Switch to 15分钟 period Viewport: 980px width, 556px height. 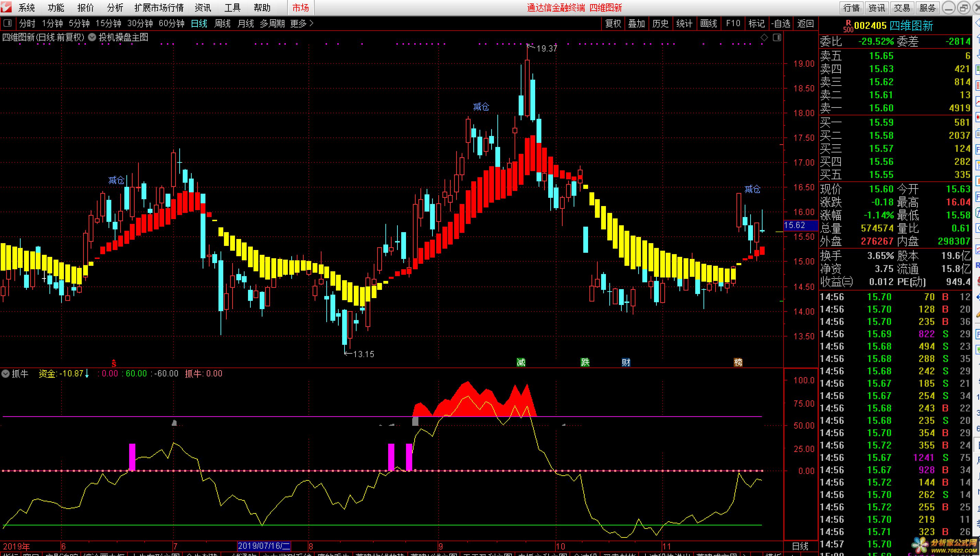[109, 24]
